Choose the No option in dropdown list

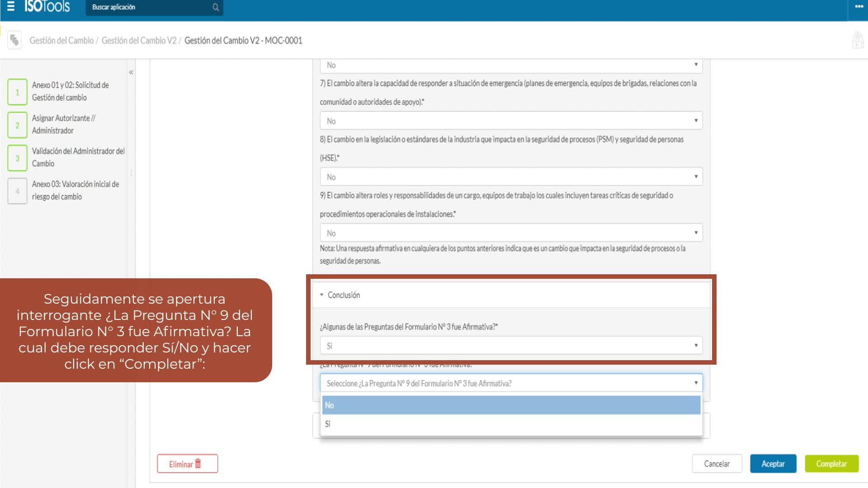coord(511,405)
